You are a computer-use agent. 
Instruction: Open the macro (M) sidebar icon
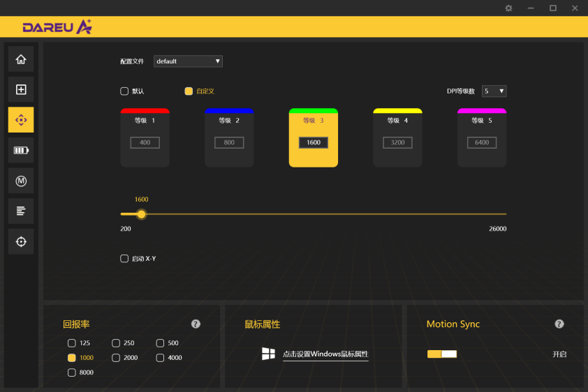click(x=21, y=181)
